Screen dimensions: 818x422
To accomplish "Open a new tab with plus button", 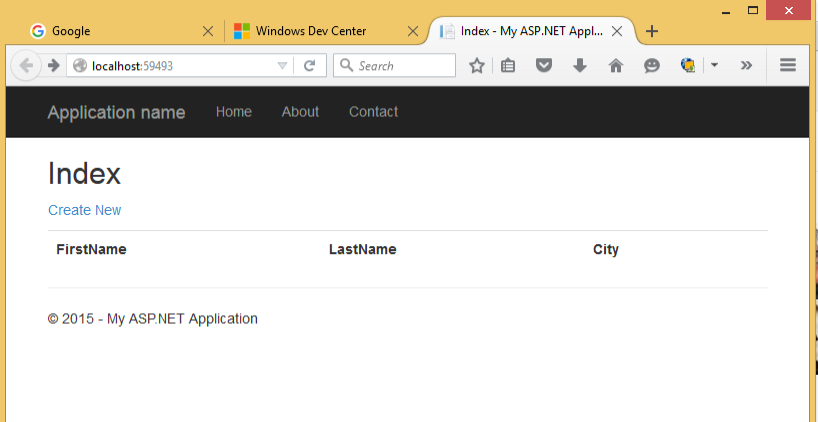I will click(x=652, y=31).
